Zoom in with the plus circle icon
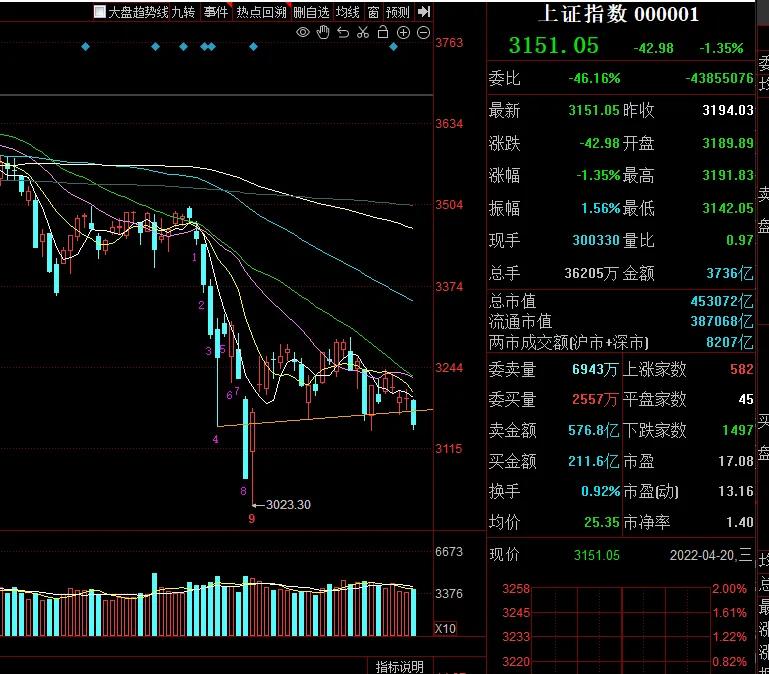Image resolution: width=769 pixels, height=674 pixels. coord(403,32)
